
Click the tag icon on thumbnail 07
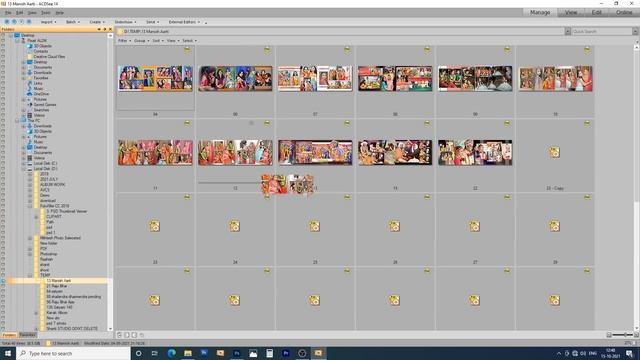coord(347,50)
